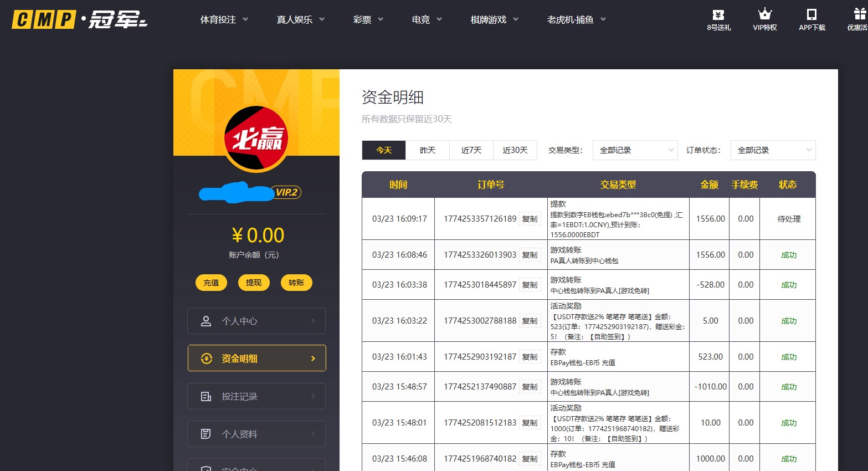Switch filter to 昨天
This screenshot has width=868, height=471.
coord(427,150)
